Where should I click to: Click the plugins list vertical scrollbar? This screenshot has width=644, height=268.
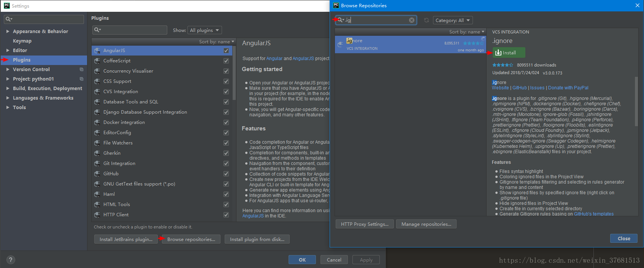(234, 73)
